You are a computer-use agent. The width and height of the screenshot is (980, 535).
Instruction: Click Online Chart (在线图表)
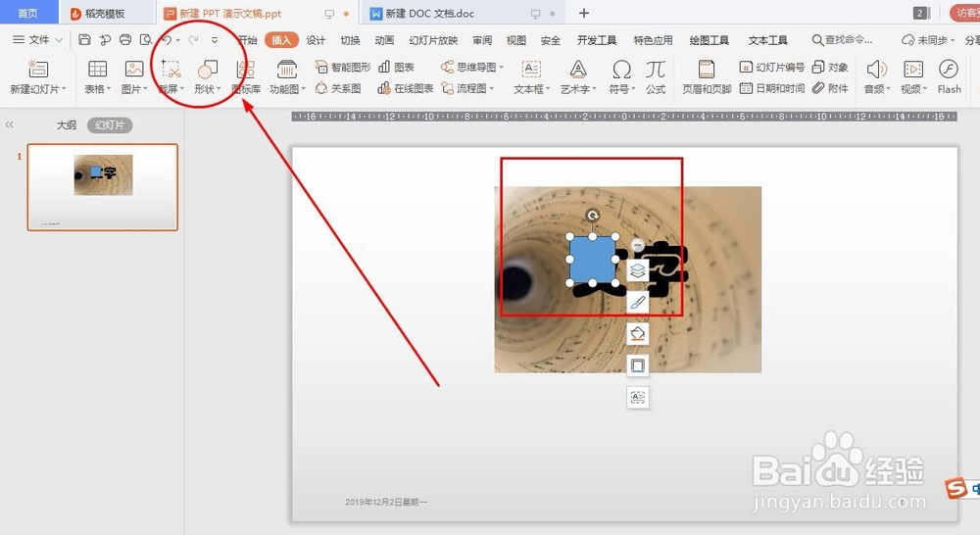click(x=406, y=89)
